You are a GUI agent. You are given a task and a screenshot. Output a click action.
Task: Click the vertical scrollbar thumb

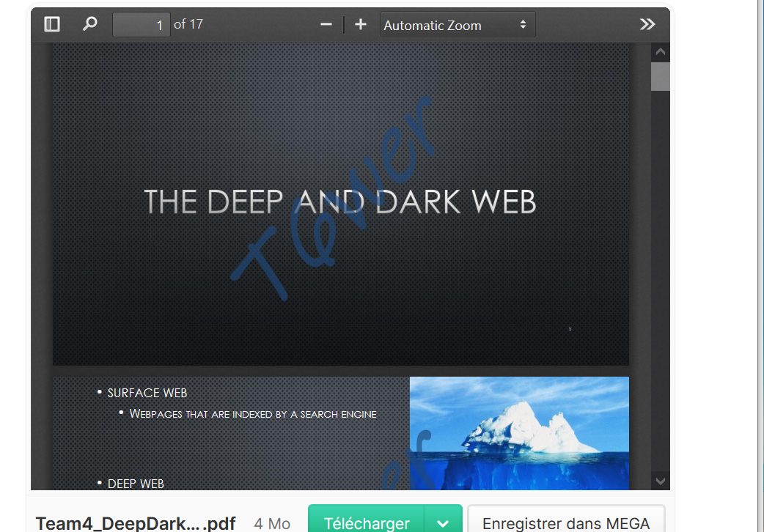(x=660, y=76)
